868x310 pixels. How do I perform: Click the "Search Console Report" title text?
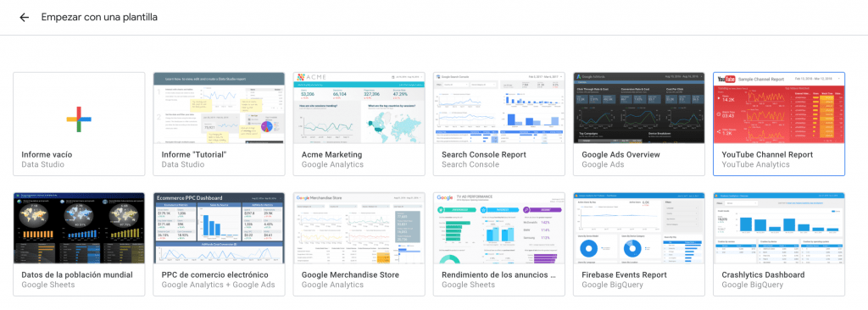[484, 154]
